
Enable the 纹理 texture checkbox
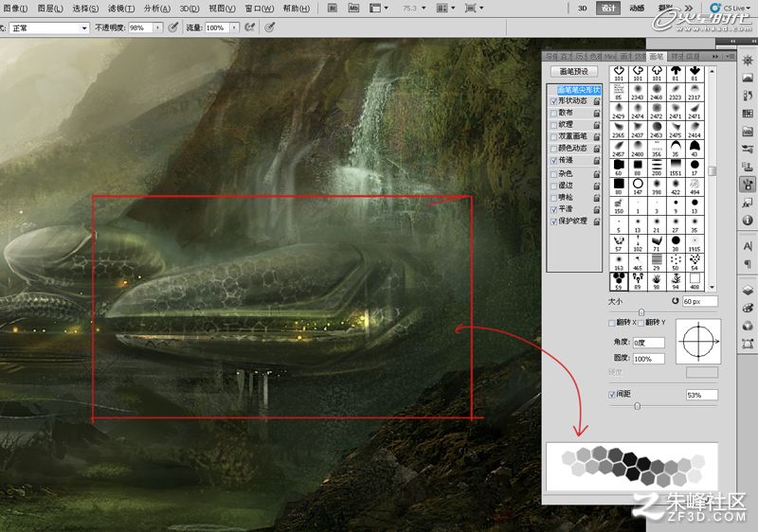(554, 125)
